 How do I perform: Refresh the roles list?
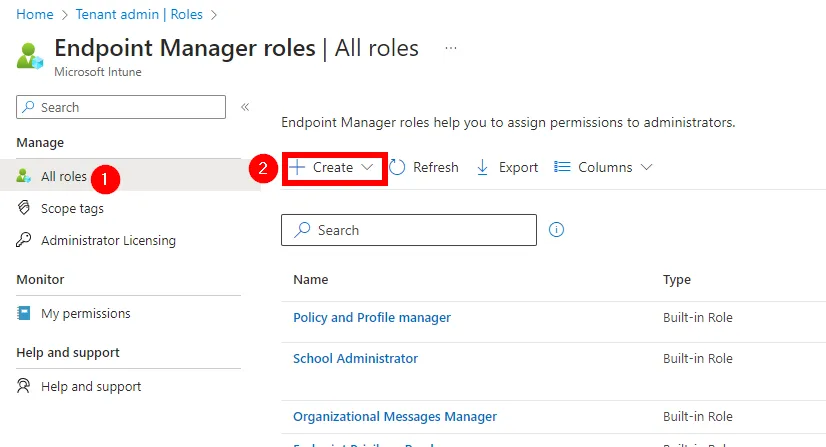(423, 168)
